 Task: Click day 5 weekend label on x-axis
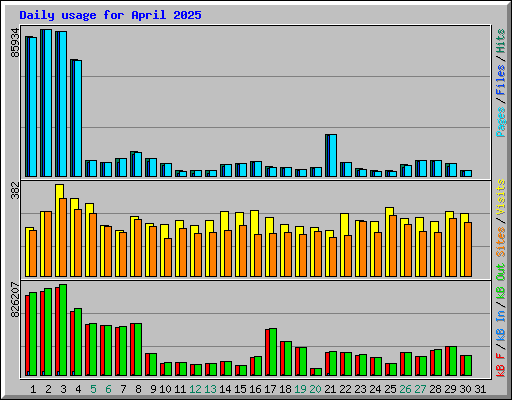[x=93, y=389]
